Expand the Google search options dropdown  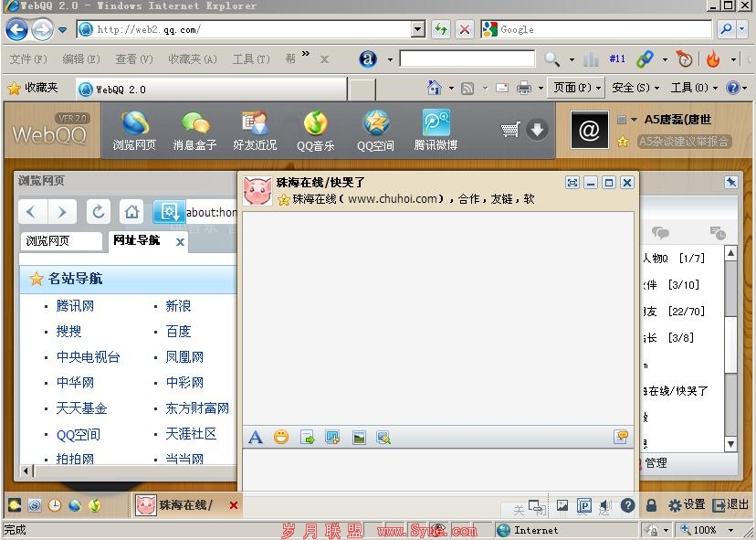pyautogui.click(x=742, y=30)
